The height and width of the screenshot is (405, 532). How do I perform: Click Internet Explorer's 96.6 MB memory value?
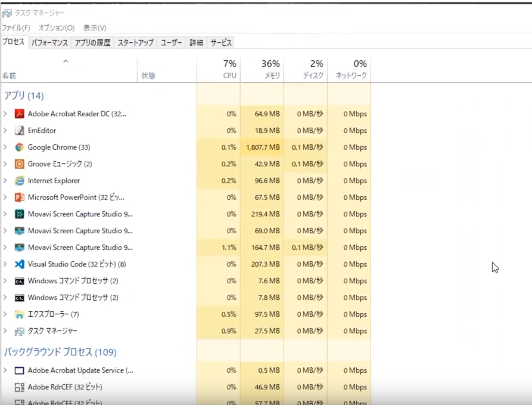267,180
